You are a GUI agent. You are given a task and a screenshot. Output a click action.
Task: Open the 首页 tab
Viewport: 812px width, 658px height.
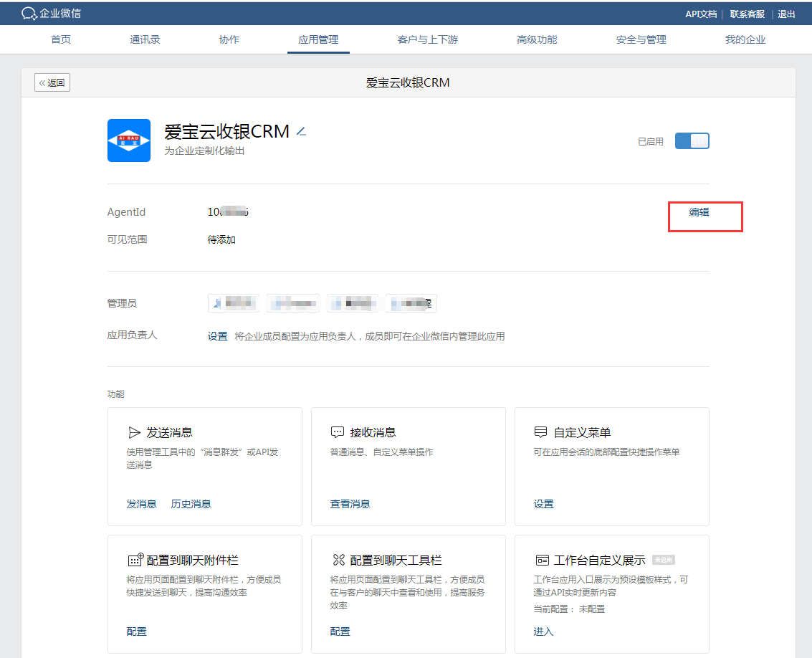[x=61, y=39]
